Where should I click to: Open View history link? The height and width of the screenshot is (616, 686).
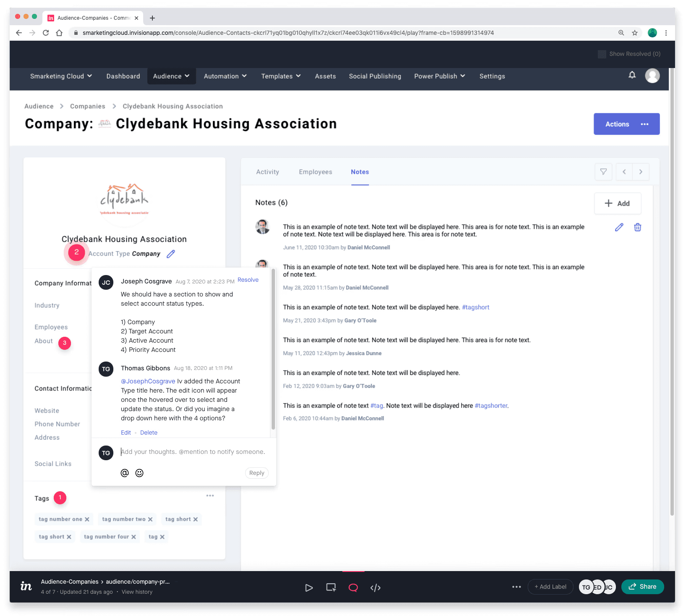137,592
